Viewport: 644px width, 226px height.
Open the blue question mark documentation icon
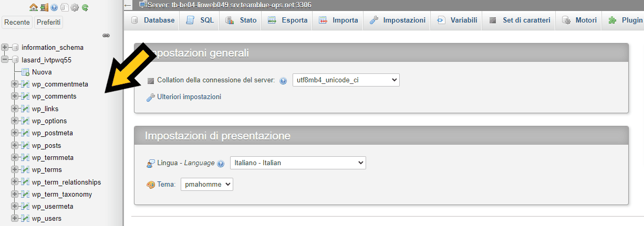[x=54, y=7]
